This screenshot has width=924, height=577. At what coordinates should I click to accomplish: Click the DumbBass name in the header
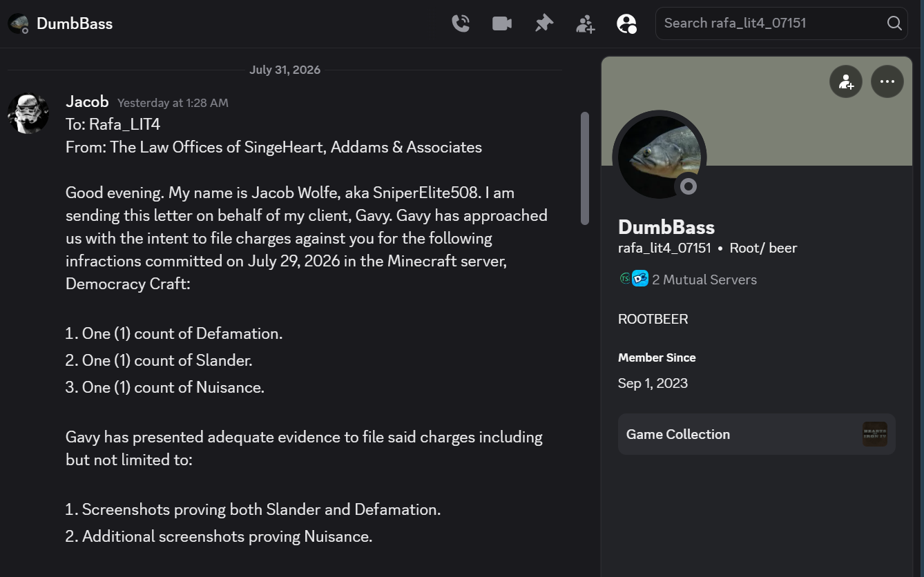[x=75, y=23]
